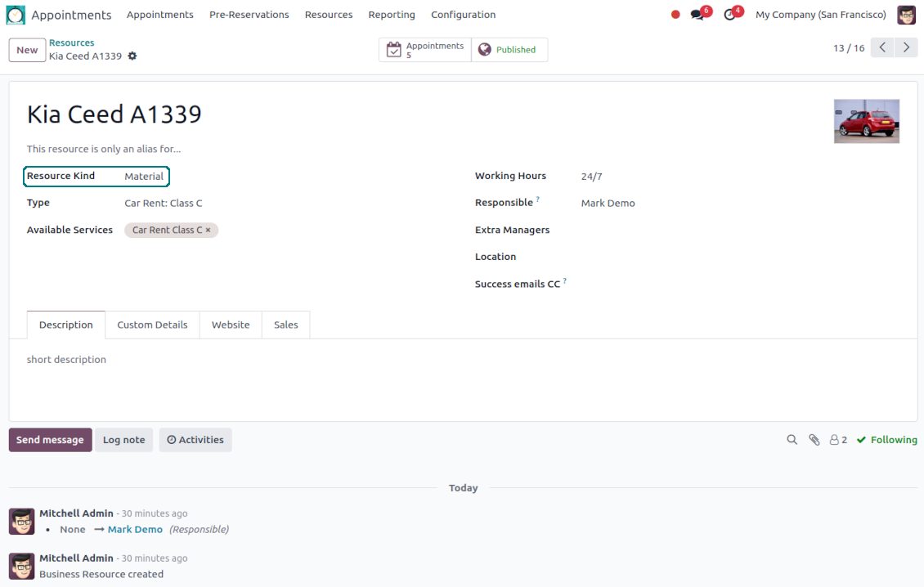The height and width of the screenshot is (587, 924).
Task: Open the Reporting menu
Action: point(392,15)
